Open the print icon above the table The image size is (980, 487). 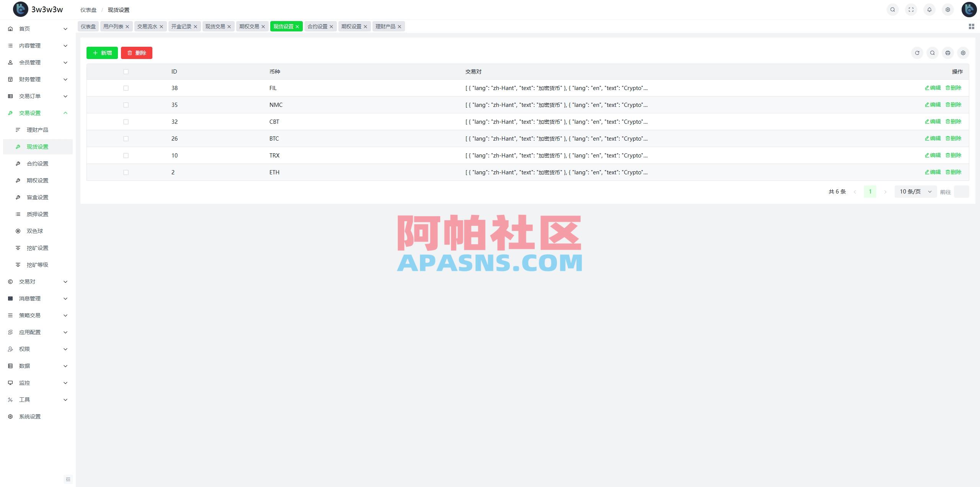[x=948, y=53]
